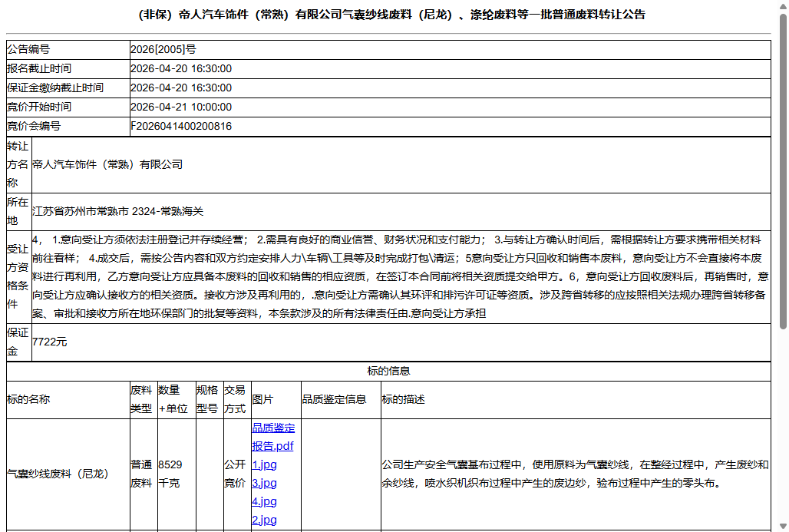Viewport: 789px width, 532px height.
Task: Select item name 气囊纱线废料（尼龙）
Action: (x=58, y=474)
